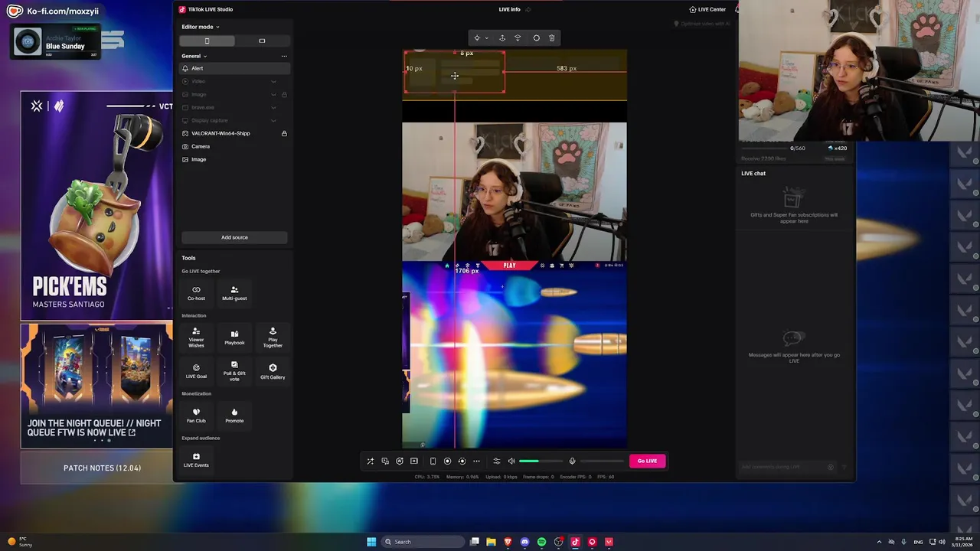Viewport: 980px width, 551px height.
Task: Switch to portrait phone layout
Action: tap(207, 41)
